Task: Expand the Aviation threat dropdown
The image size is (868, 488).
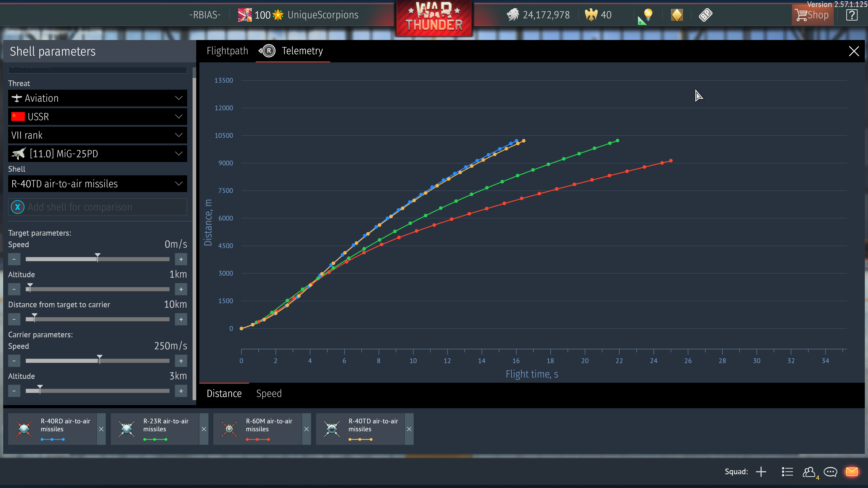Action: point(97,98)
